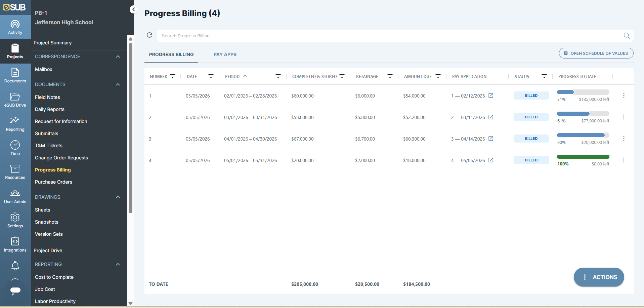Collapse the Documents section
This screenshot has width=644, height=308.
[118, 84]
